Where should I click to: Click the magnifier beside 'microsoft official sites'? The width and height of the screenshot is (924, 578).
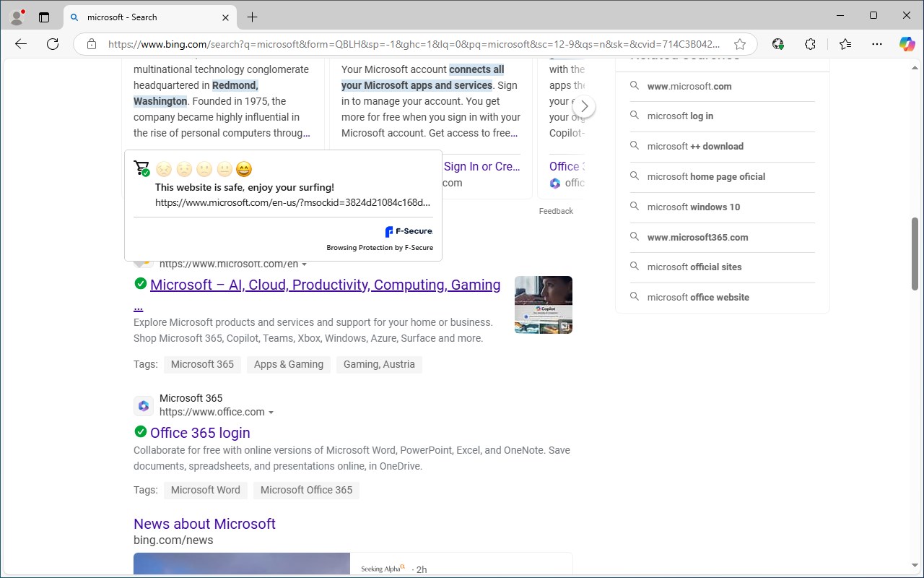click(x=635, y=267)
